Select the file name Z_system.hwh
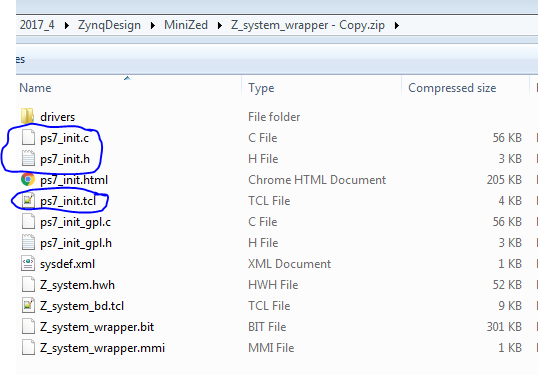The height and width of the screenshot is (375, 538). pos(77,285)
